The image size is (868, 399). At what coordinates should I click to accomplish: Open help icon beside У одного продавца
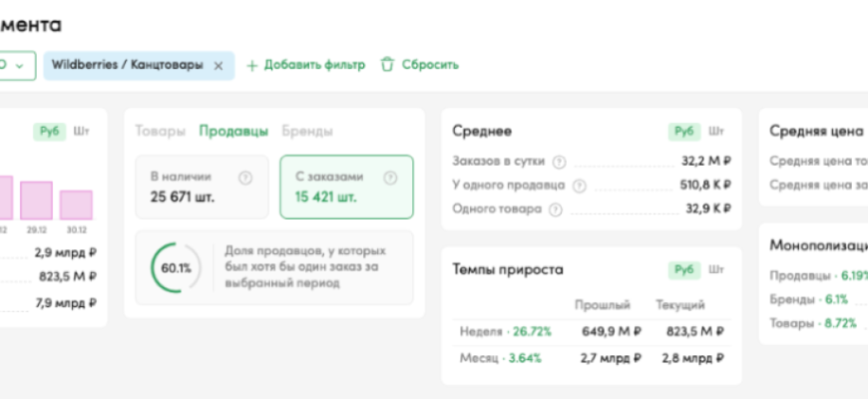coord(580,186)
